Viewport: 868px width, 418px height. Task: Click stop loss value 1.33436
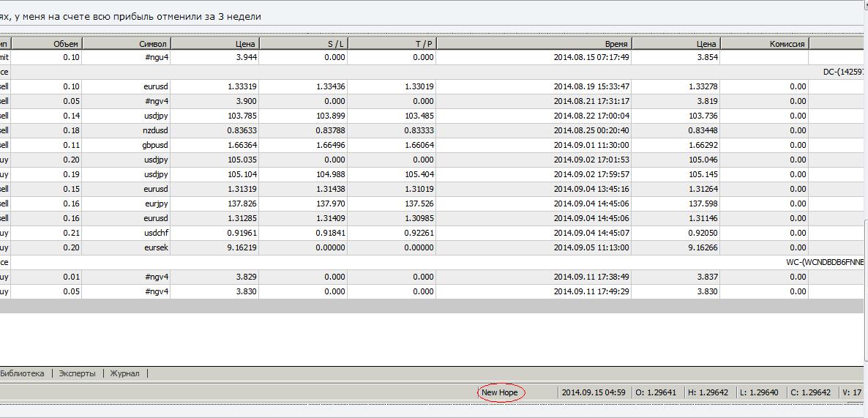point(331,86)
